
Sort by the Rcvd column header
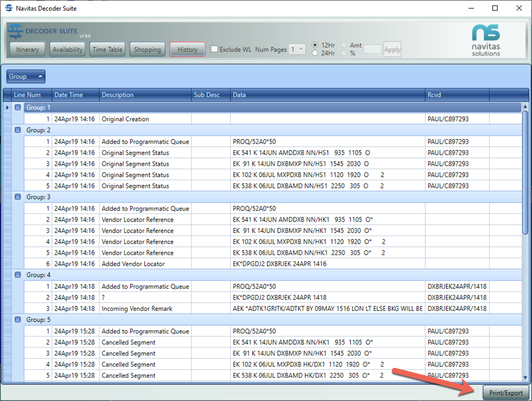(457, 95)
